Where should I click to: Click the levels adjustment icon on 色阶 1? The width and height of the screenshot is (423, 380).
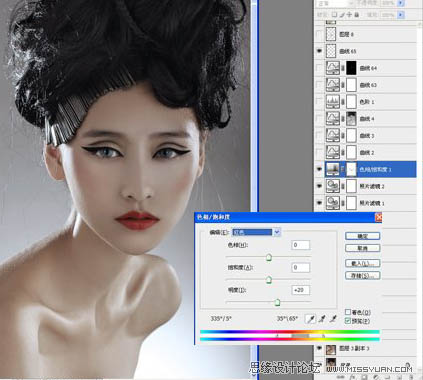pos(332,102)
